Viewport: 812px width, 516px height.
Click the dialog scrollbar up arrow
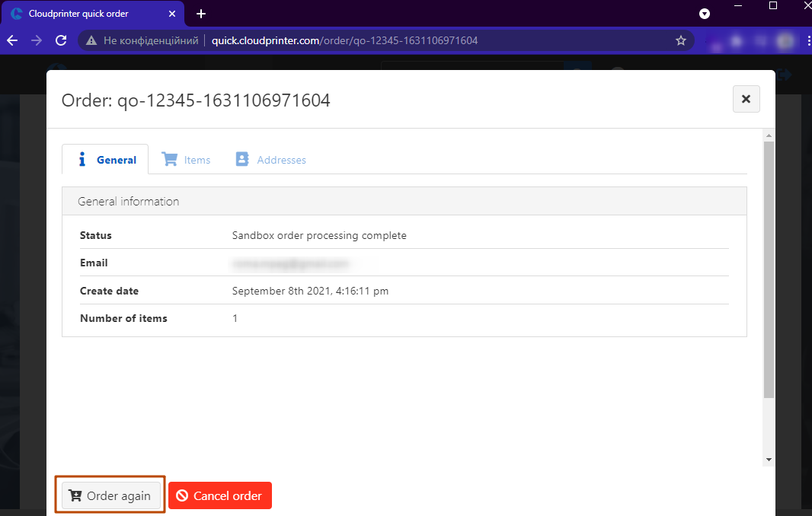pyautogui.click(x=769, y=135)
